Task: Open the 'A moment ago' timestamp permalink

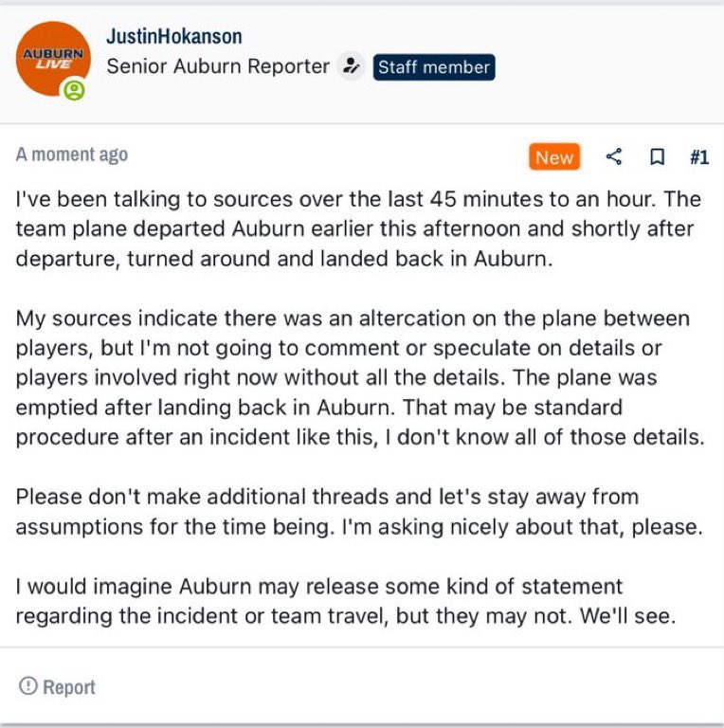Action: point(72,155)
